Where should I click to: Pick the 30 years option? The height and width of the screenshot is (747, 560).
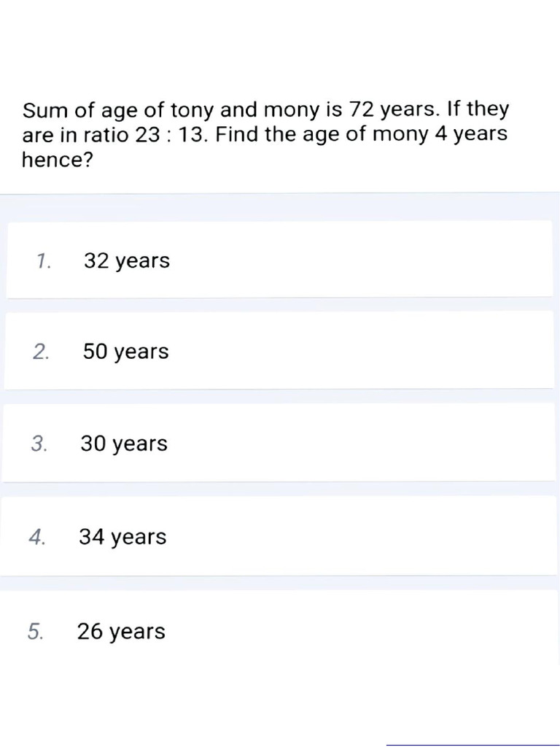coord(124,444)
